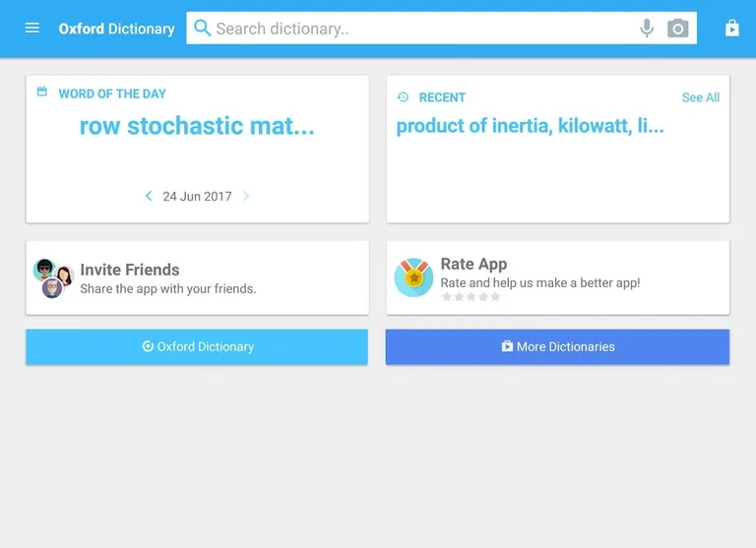Viewport: 756px width, 548px height.
Task: Open the shopping bag store icon
Action: pos(731,29)
